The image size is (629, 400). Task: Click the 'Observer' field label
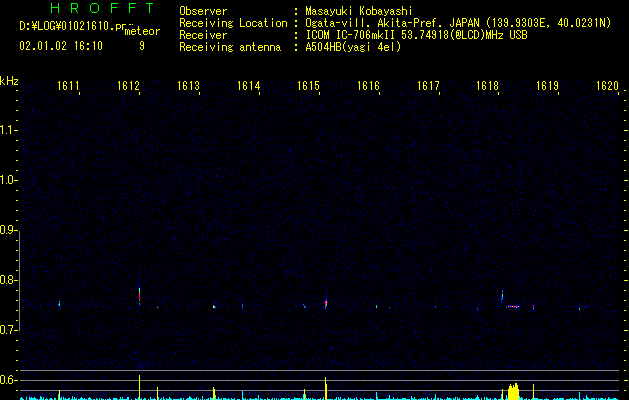(203, 11)
